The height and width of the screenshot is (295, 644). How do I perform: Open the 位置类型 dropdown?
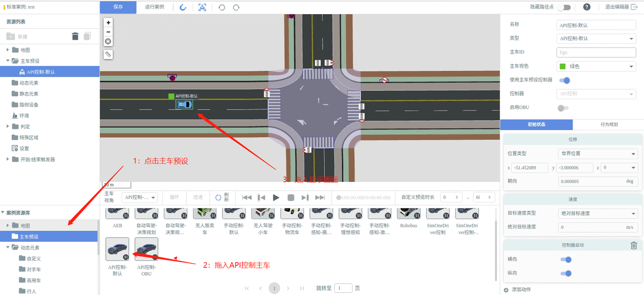[598, 154]
